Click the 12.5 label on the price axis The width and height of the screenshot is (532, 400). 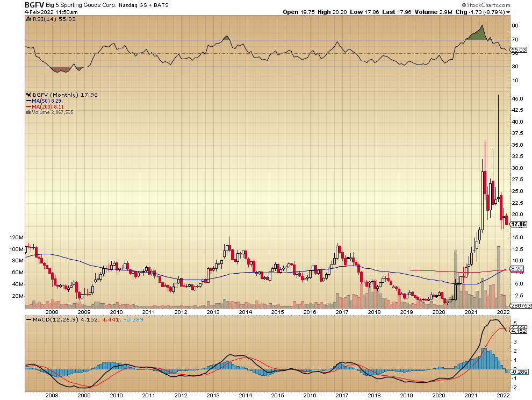[517, 249]
